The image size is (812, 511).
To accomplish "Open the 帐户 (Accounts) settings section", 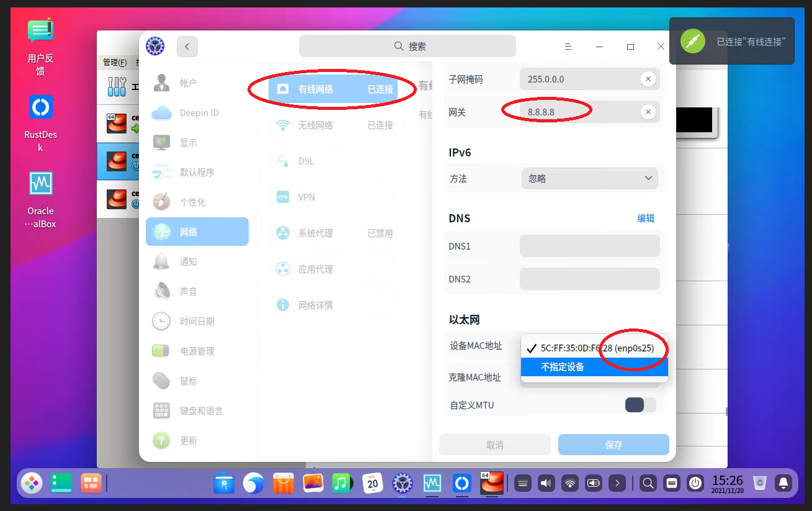I will pos(197,83).
